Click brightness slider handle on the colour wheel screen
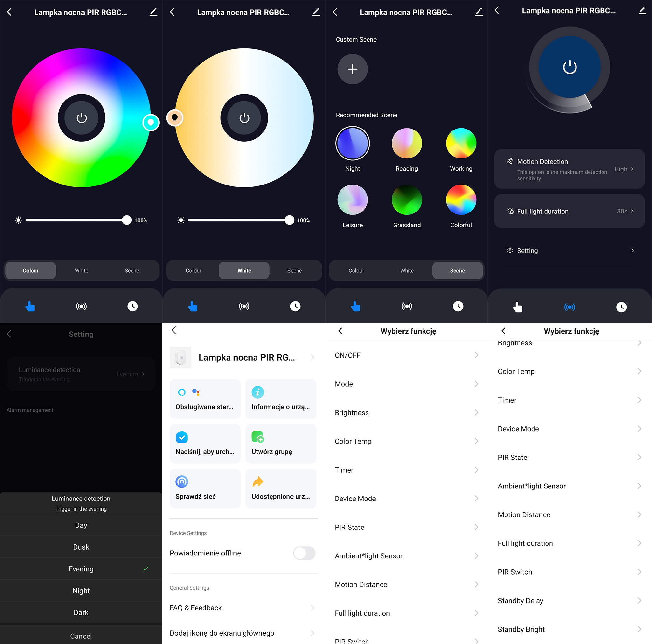 click(127, 220)
